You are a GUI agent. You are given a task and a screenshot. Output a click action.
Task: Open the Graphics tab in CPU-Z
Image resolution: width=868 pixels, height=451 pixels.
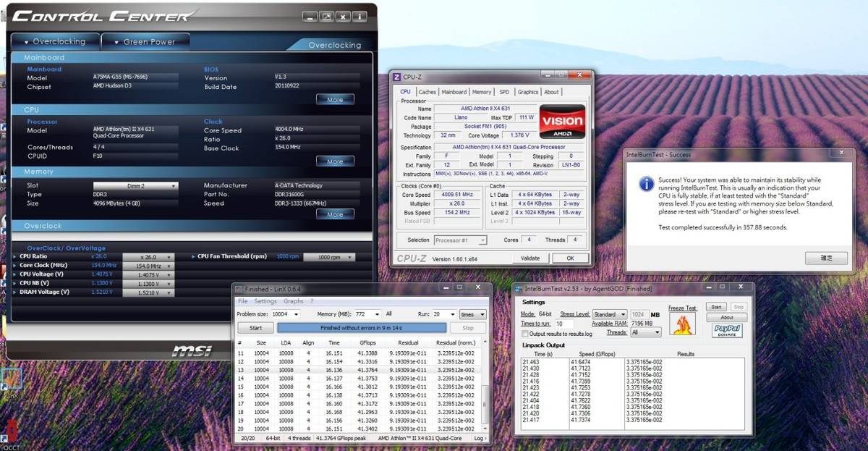pyautogui.click(x=528, y=92)
